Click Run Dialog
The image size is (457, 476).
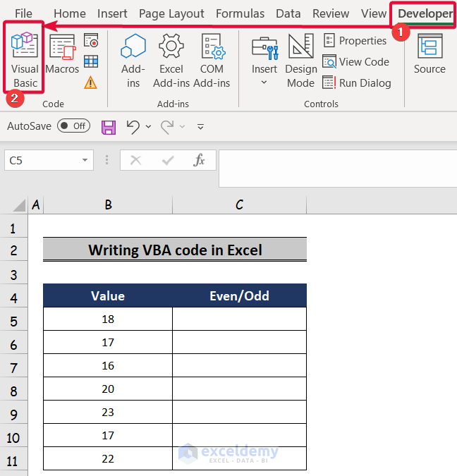point(356,83)
